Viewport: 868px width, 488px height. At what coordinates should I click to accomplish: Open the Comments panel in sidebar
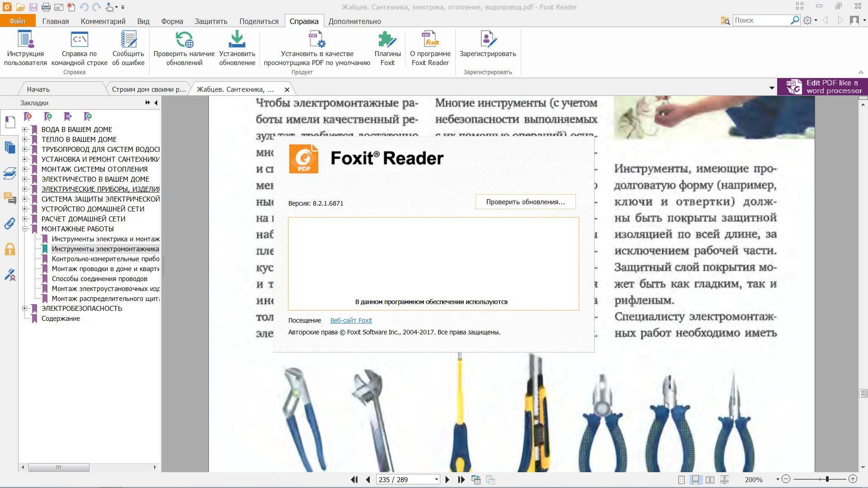[9, 198]
